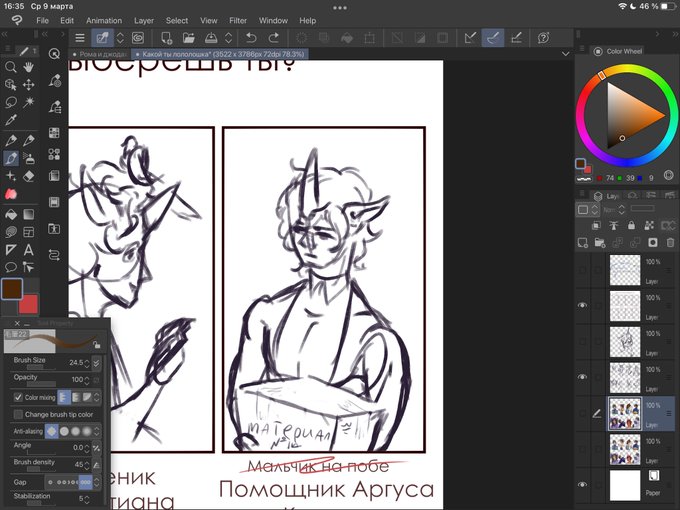Open the Clip Studio support help icon

click(x=543, y=38)
